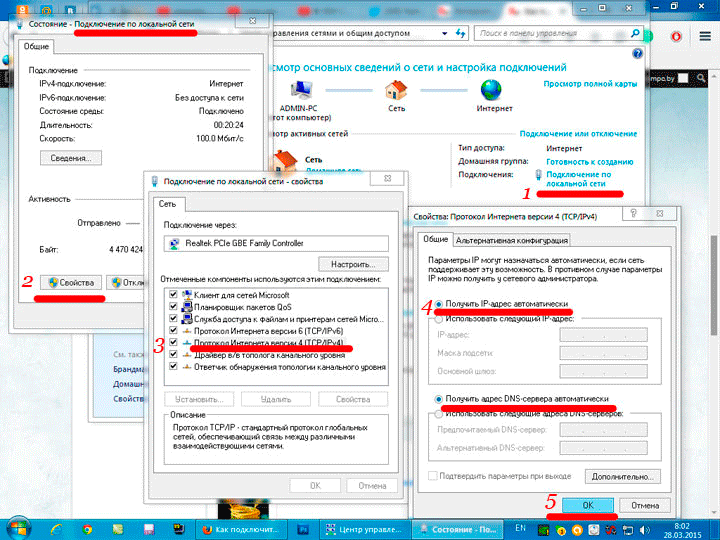720x540 pixels.
Task: Click the browser vertical scrollbar
Action: coord(714,285)
